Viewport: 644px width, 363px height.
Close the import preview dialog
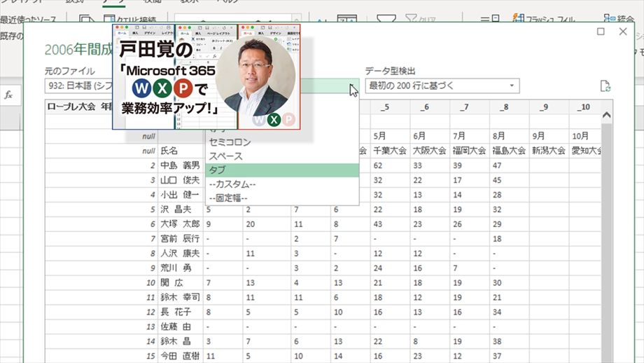(x=622, y=32)
